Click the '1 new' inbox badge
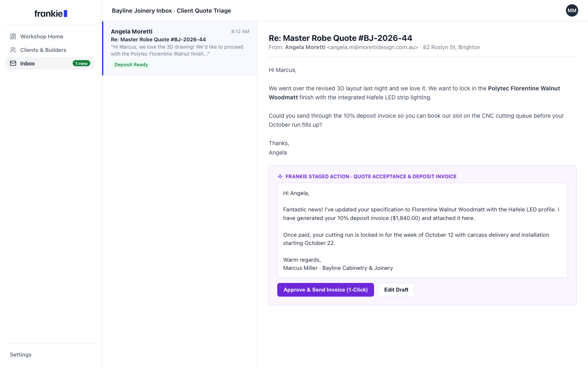Viewport: 588px width, 368px height. coord(81,63)
